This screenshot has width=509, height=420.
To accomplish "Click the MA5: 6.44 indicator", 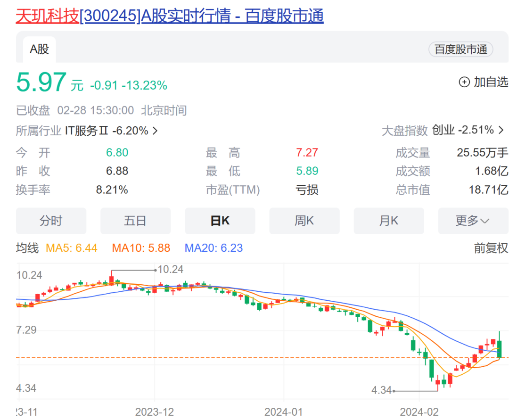I will coord(72,248).
